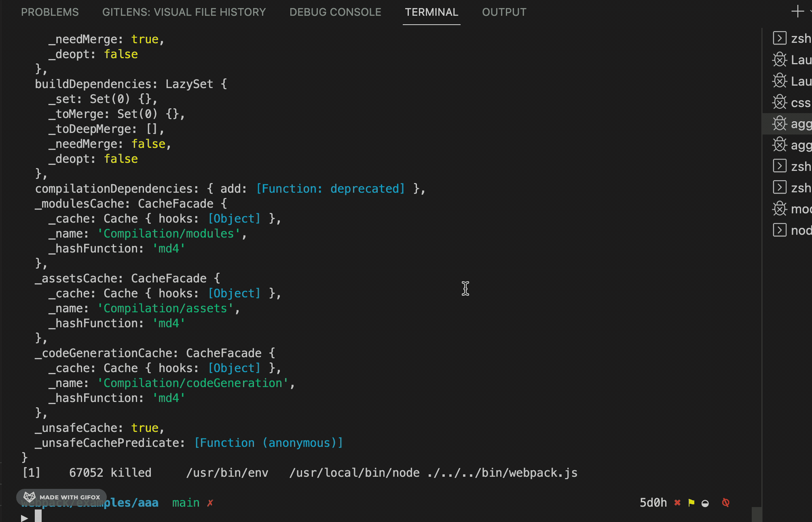Switch to the Debug Console tab
The height and width of the screenshot is (522, 812).
[x=335, y=12]
